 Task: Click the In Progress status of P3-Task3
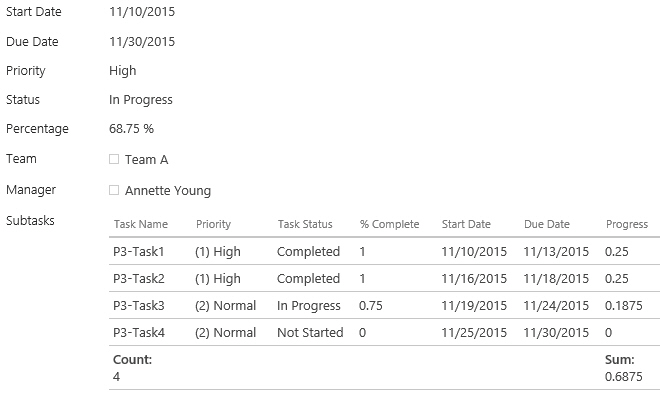click(309, 306)
